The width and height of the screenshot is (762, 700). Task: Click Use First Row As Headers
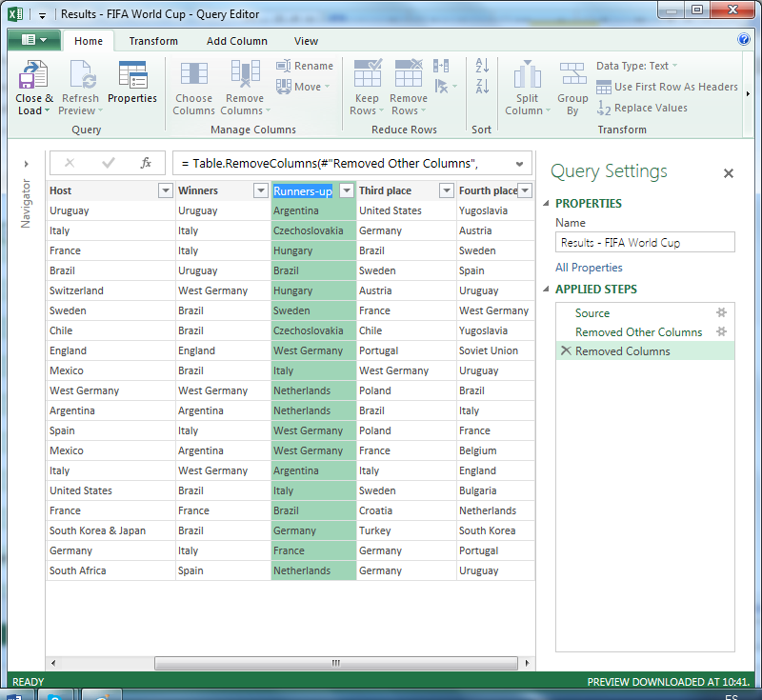point(667,86)
